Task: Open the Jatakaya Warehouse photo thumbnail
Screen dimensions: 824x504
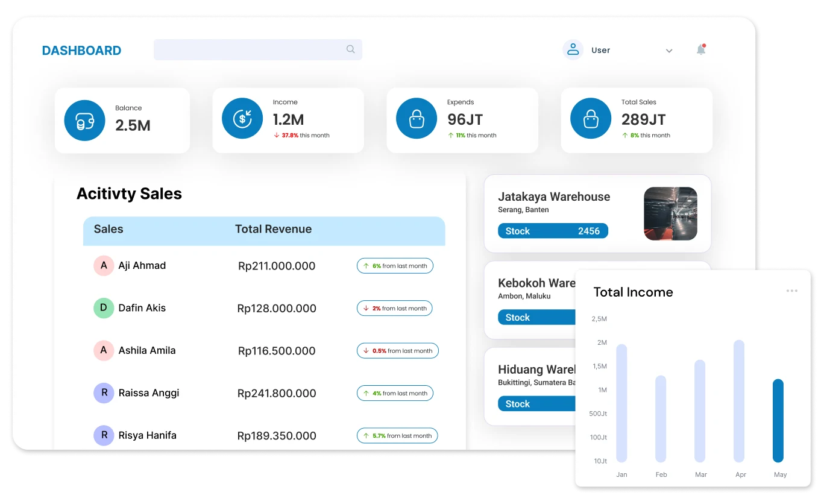Action: pyautogui.click(x=670, y=213)
